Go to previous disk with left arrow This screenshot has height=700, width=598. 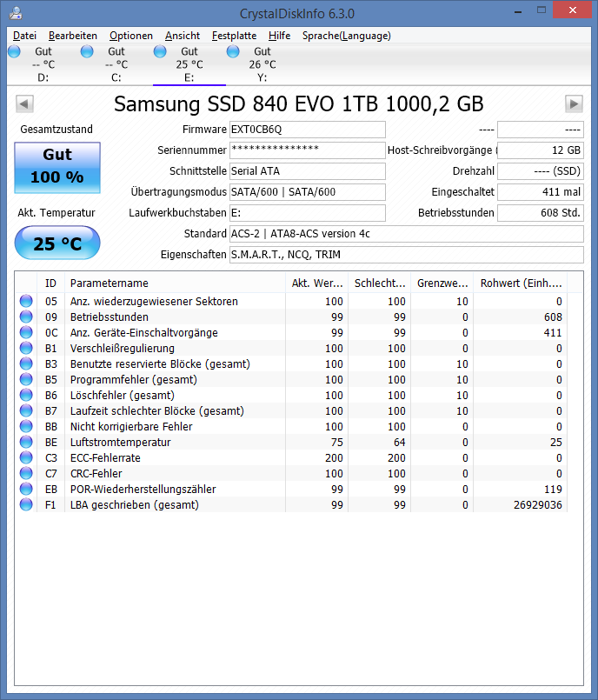click(24, 104)
